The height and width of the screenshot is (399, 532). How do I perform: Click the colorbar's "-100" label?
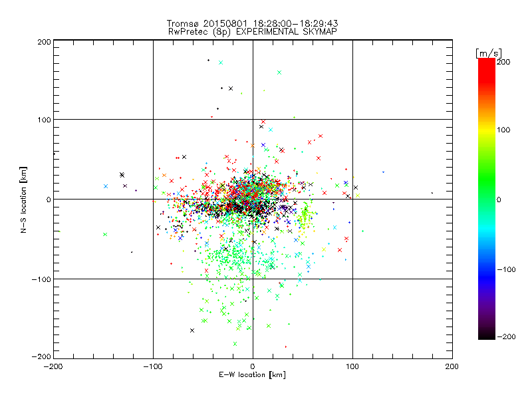pyautogui.click(x=506, y=270)
